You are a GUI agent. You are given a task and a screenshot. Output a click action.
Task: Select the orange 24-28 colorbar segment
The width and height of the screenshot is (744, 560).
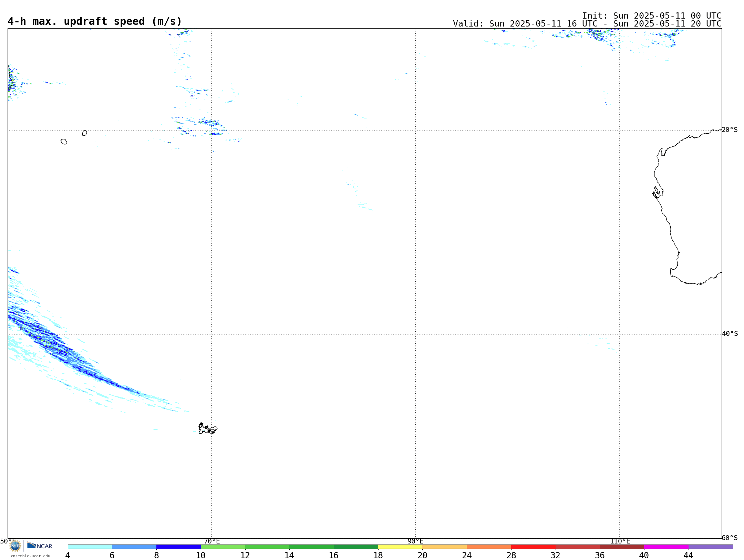pyautogui.click(x=489, y=547)
